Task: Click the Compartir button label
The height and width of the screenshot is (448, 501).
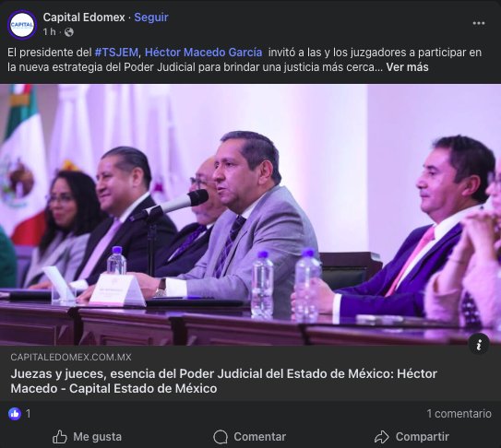Action: (x=423, y=437)
